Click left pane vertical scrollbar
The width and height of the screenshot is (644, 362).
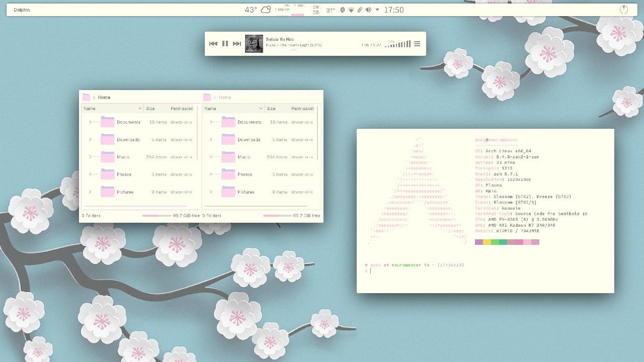click(x=197, y=133)
